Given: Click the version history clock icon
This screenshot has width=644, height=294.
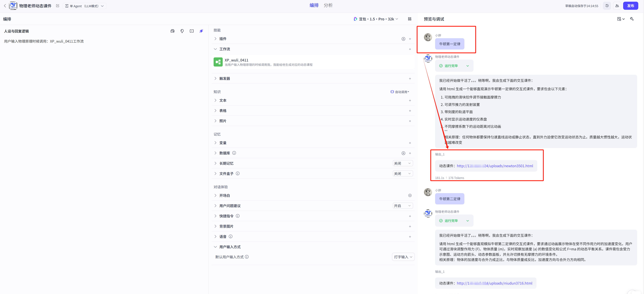Looking at the screenshot, I should coord(607,6).
